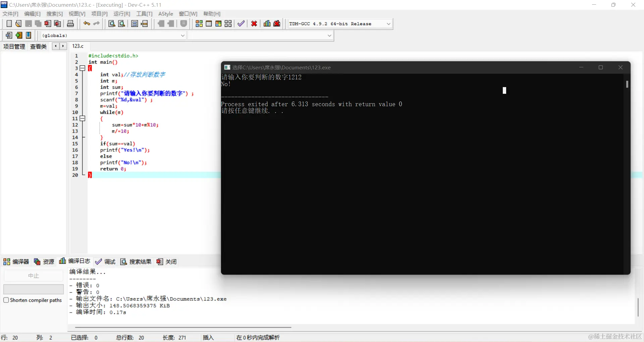Click the compile log horizontal scrollbar
644x342 pixels.
click(183, 327)
